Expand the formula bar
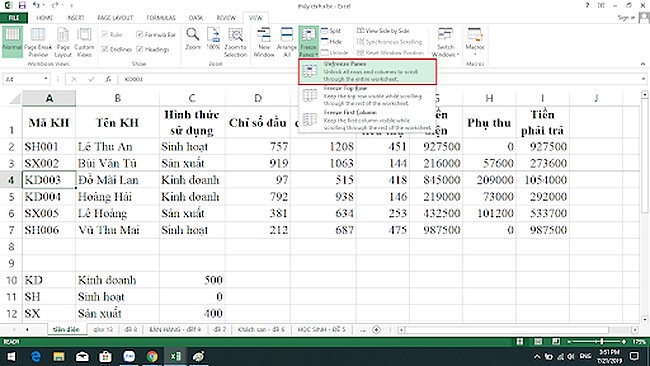Image resolution: width=650 pixels, height=366 pixels. pyautogui.click(x=643, y=79)
